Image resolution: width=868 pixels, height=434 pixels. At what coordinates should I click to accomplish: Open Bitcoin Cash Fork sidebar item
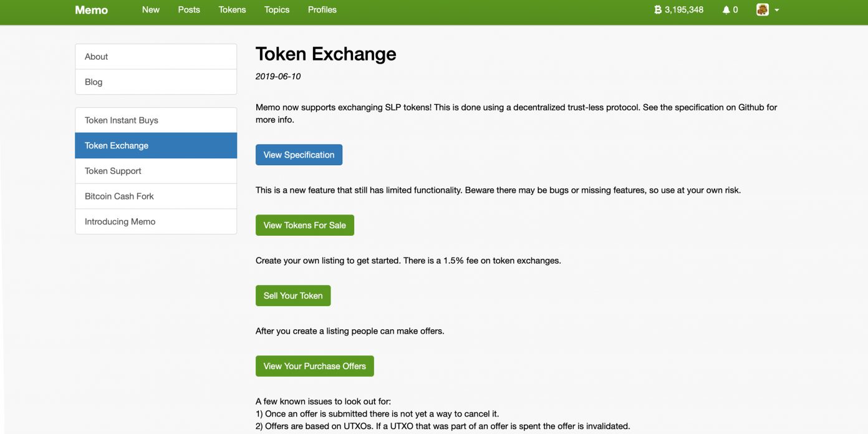(x=156, y=196)
